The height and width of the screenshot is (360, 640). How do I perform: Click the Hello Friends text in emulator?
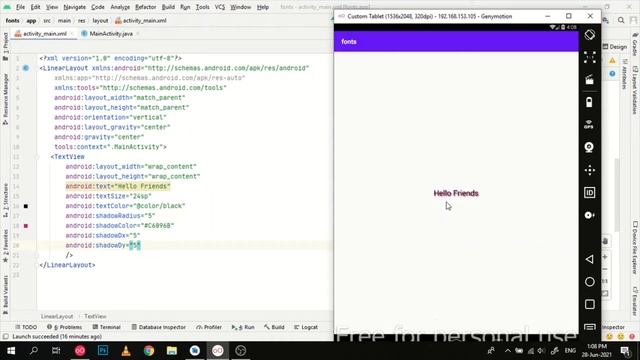point(456,193)
